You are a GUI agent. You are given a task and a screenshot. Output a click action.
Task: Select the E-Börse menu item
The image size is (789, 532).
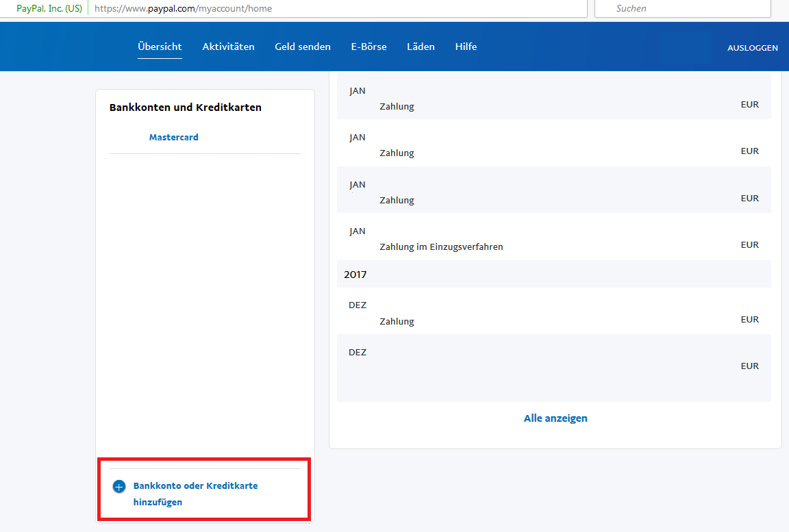(369, 47)
